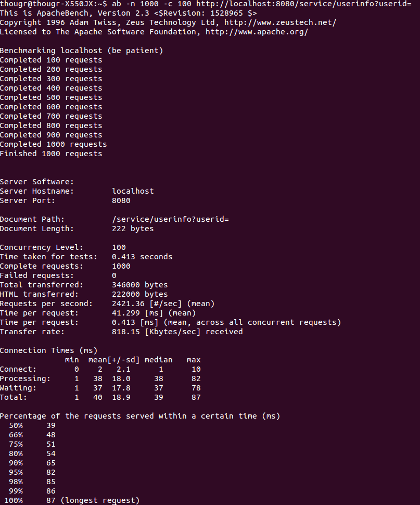Click the Failed requests value '0'
The image size is (420, 505).
(x=114, y=275)
